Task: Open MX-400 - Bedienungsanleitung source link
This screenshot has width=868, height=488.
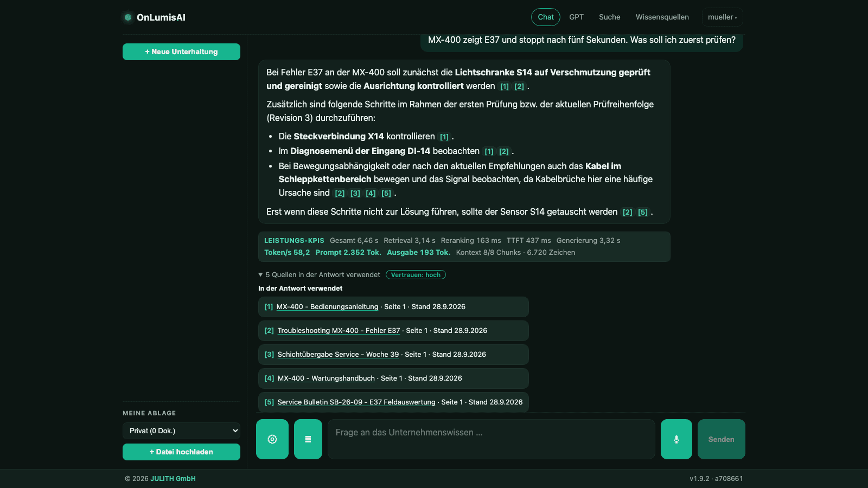Action: pyautogui.click(x=328, y=306)
